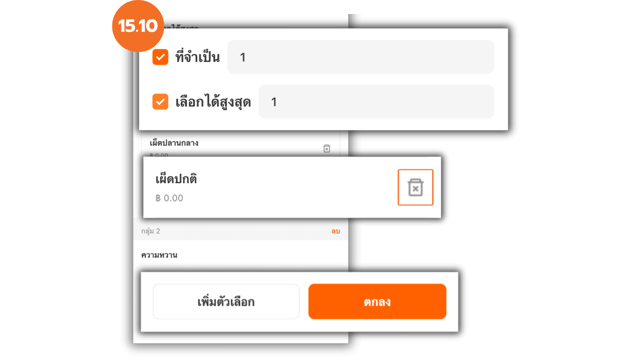The height and width of the screenshot is (362, 644).
Task: Click ลบ to remove กลุ่ม 2
Action: click(x=336, y=231)
